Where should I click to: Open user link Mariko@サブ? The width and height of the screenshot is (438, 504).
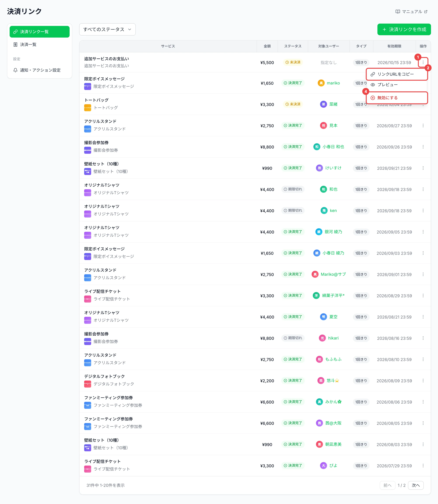333,274
